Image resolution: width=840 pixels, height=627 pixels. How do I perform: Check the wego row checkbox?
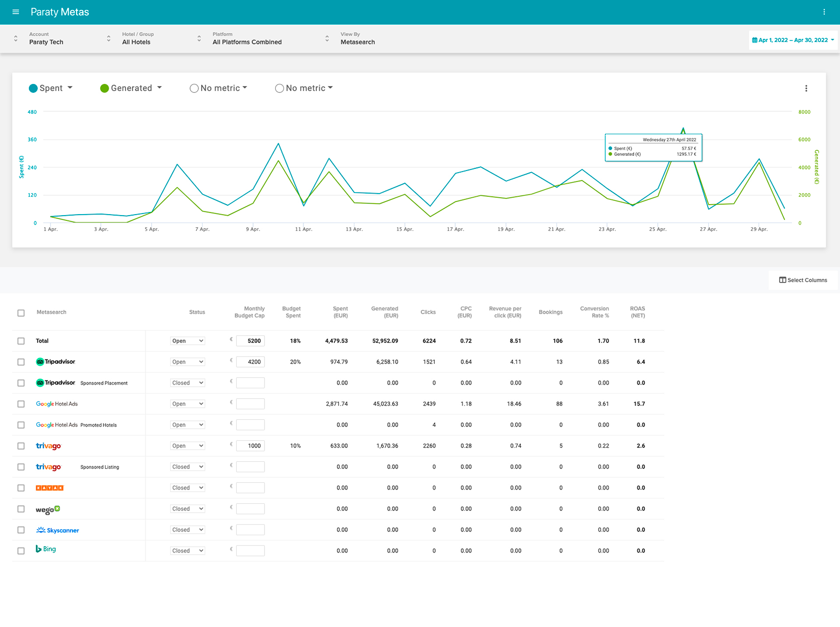[21, 509]
